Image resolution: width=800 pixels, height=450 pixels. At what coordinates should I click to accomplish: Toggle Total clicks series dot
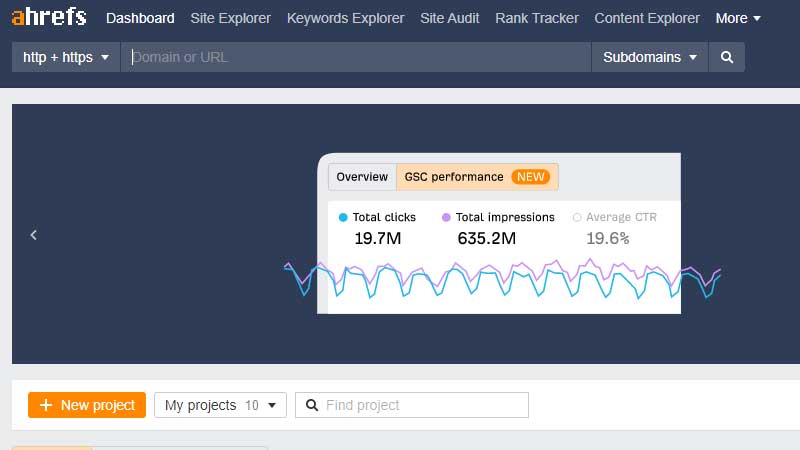343,217
